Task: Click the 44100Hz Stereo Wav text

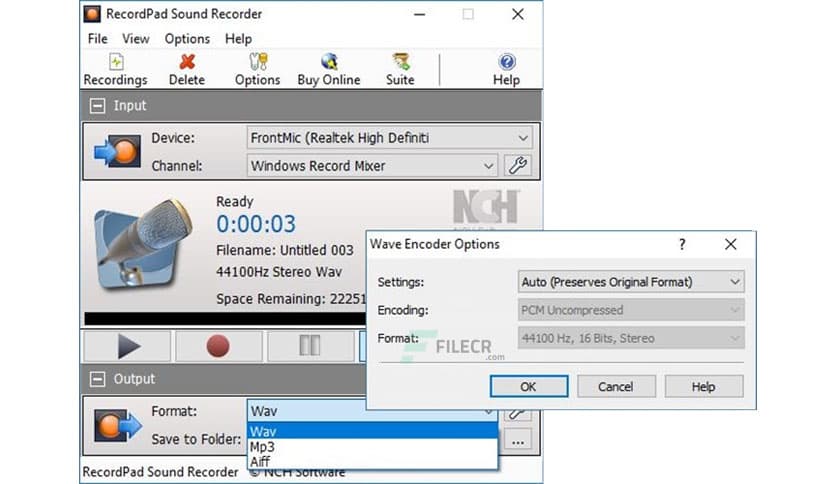Action: click(279, 272)
